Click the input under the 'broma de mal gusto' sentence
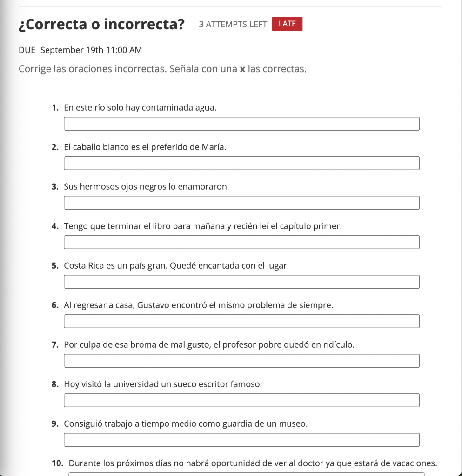 click(x=241, y=361)
